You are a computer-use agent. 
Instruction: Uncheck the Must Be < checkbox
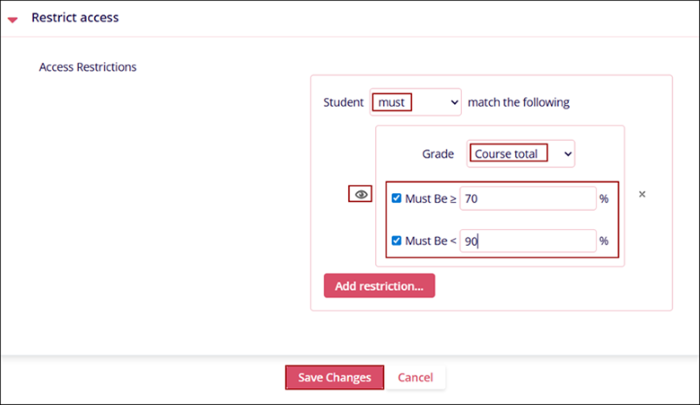[397, 240]
